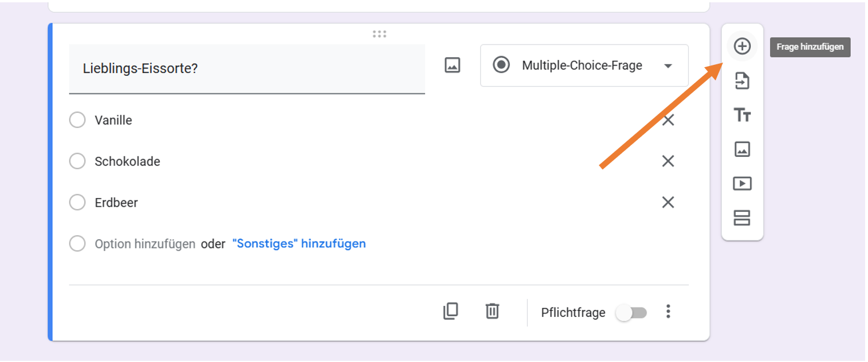Viewport: 868px width, 362px height.
Task: Delete the question with trash icon
Action: [492, 312]
